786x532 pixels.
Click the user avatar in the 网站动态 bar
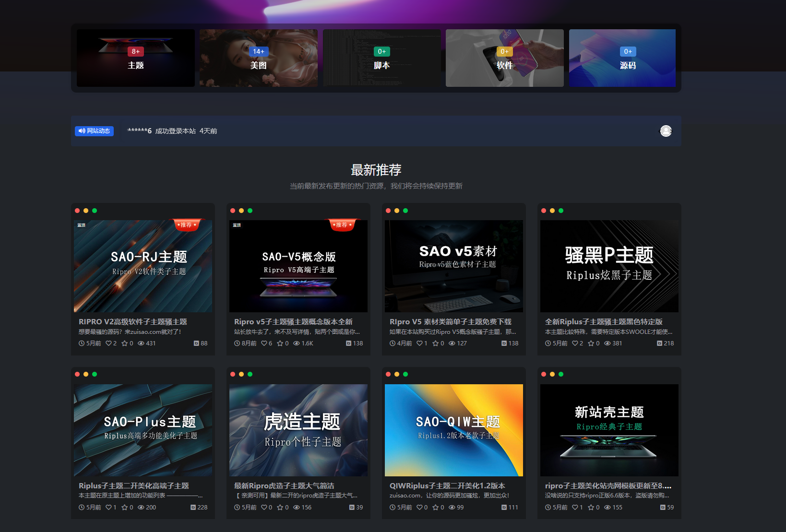(666, 131)
